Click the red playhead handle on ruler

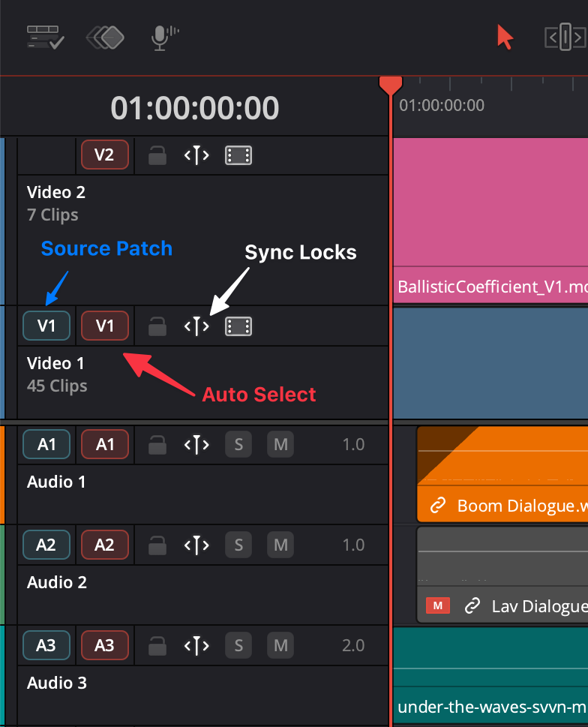[391, 86]
